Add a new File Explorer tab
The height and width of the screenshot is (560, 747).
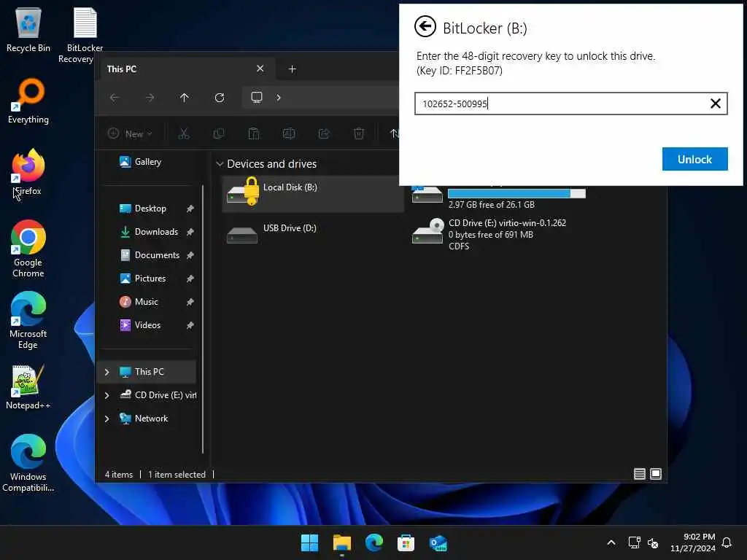coord(292,69)
